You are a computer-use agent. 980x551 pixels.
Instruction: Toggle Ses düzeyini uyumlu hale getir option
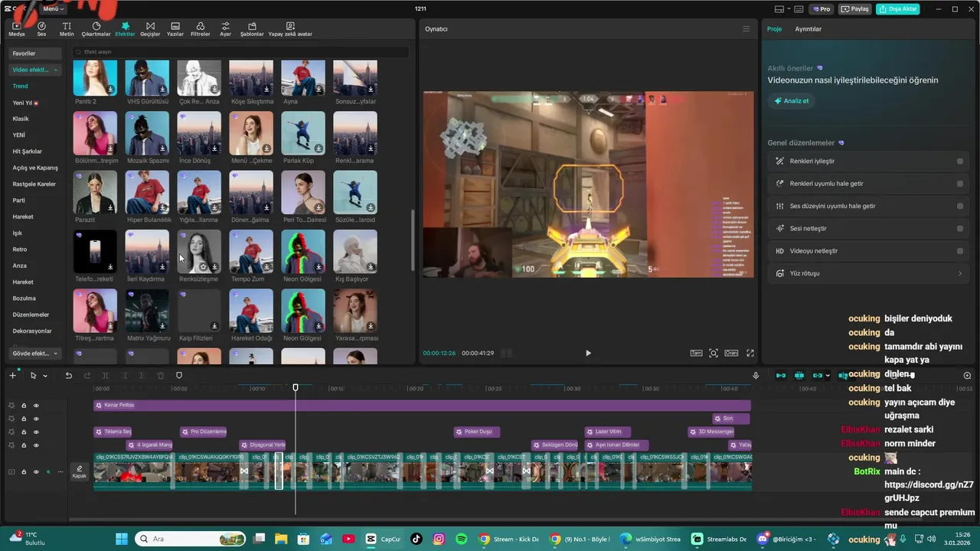pyautogui.click(x=959, y=206)
